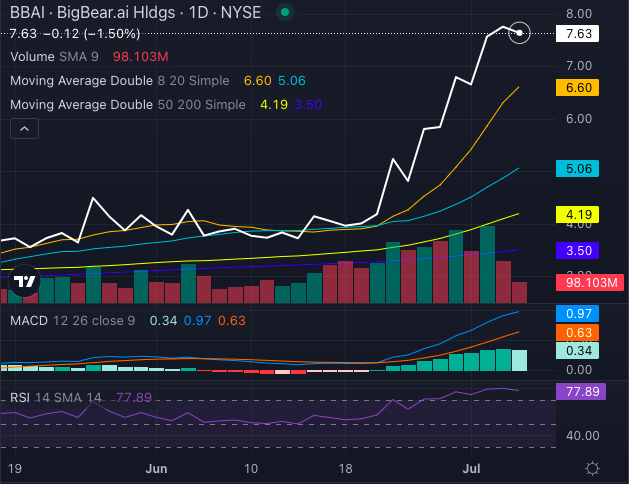Select the BBAI BigBear.ai Hldgs symbol title
This screenshot has width=629, height=484.
click(135, 13)
